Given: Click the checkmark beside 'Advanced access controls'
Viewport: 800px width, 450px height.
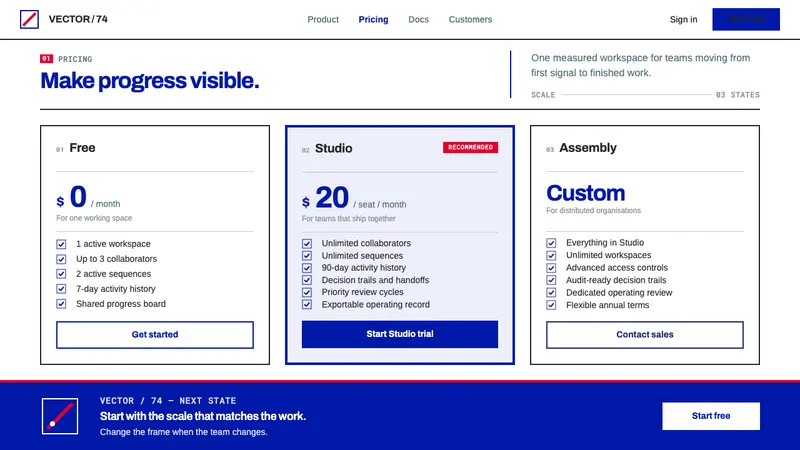Looking at the screenshot, I should pyautogui.click(x=551, y=268).
